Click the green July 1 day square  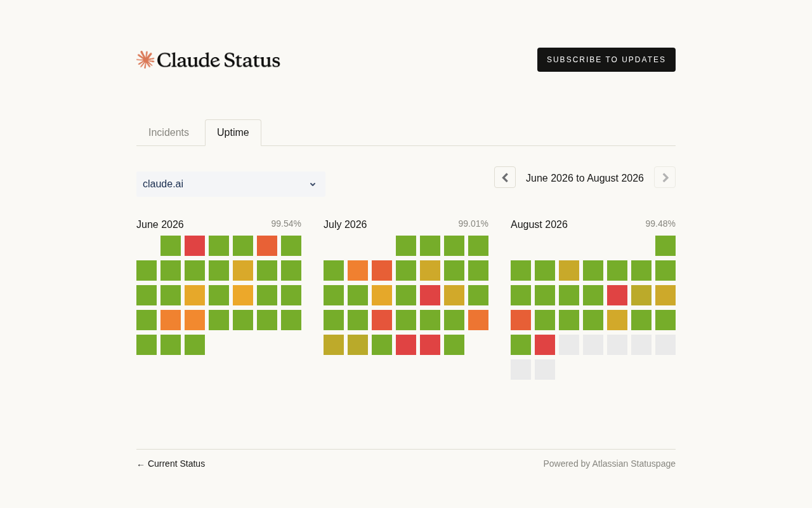[x=406, y=246]
